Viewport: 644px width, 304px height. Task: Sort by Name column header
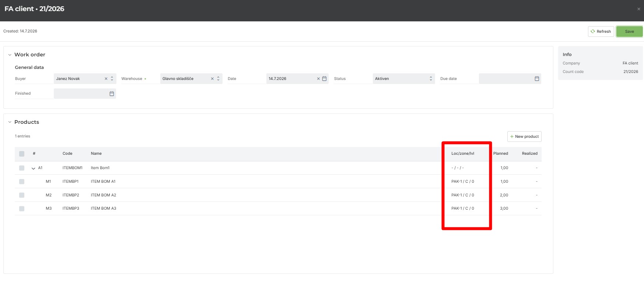96,154
